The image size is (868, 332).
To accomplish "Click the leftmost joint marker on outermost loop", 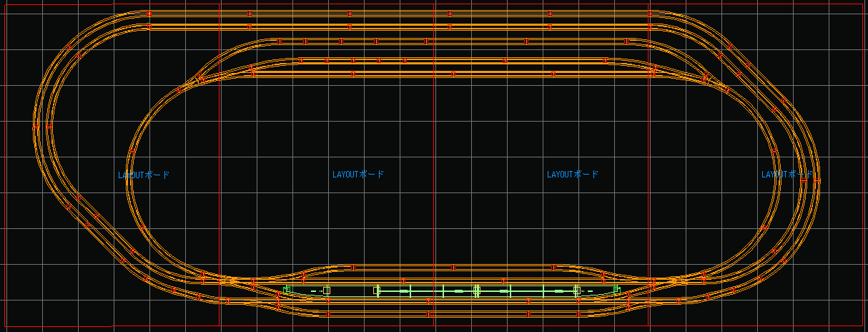I will (35, 125).
